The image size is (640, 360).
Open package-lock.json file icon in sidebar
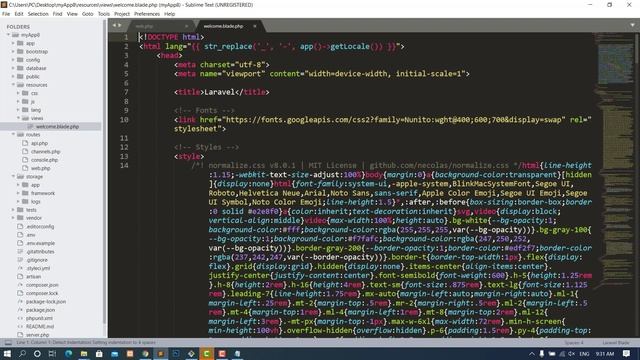click(20, 302)
